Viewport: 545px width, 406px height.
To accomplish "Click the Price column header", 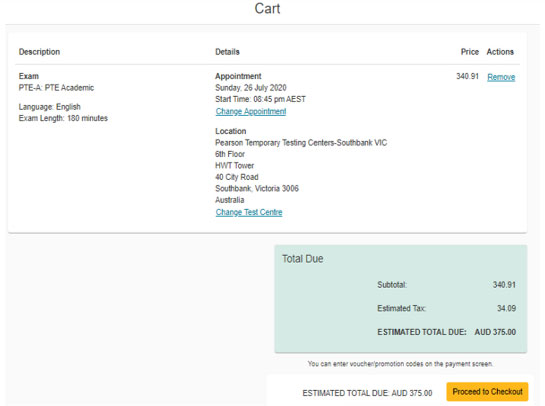I will pos(470,52).
